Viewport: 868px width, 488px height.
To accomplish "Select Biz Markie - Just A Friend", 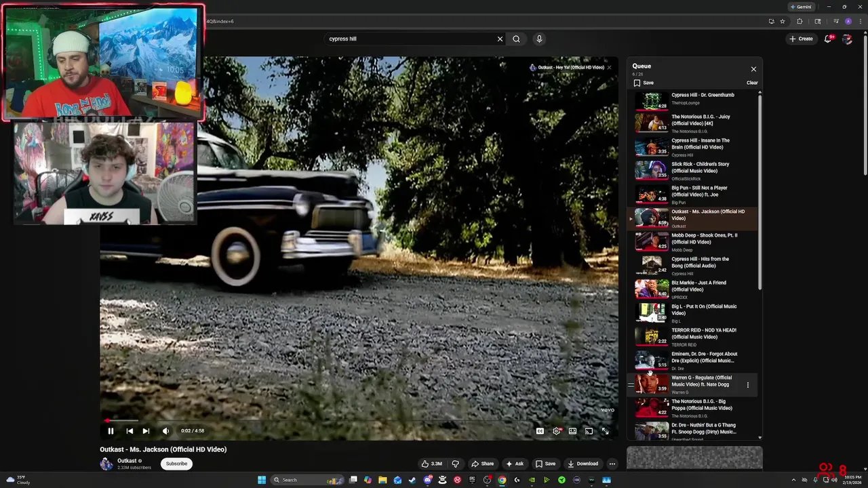I will (692, 289).
